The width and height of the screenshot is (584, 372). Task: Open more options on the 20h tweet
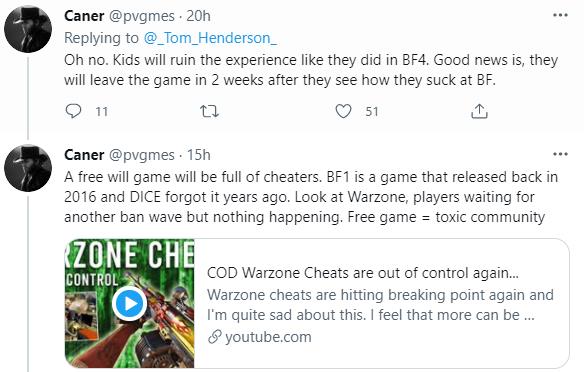560,15
